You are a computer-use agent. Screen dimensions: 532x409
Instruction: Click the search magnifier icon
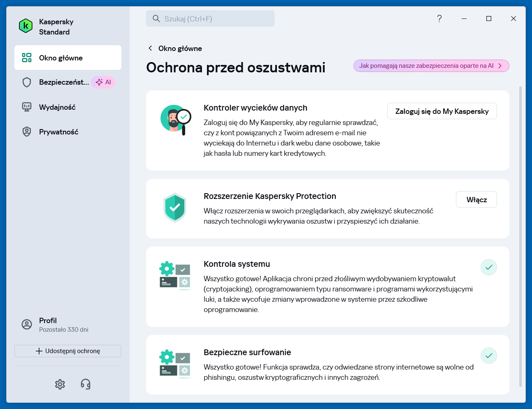156,18
